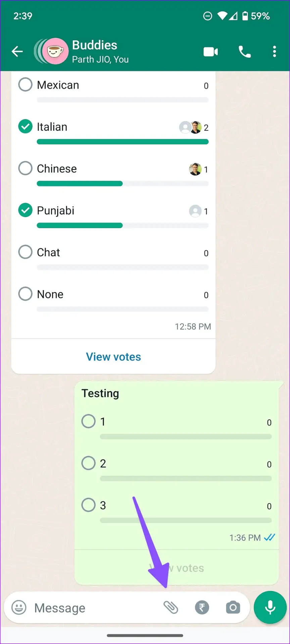Open the emoji picker

pyautogui.click(x=19, y=607)
